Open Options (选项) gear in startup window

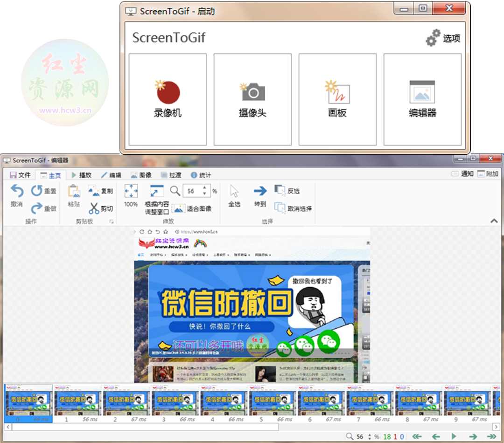(x=442, y=38)
